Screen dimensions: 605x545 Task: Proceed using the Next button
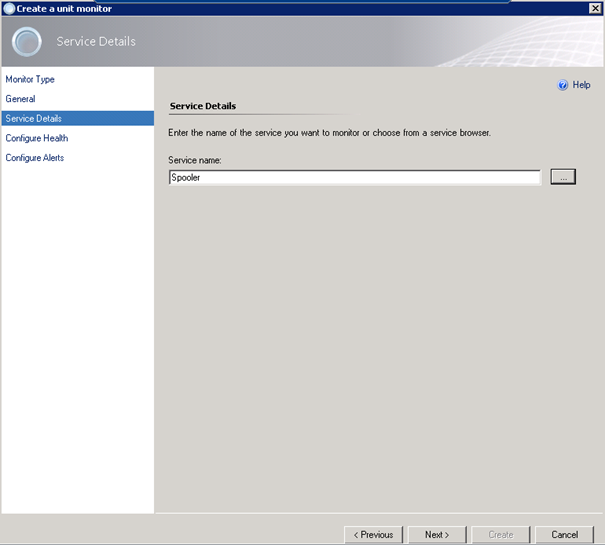click(437, 535)
